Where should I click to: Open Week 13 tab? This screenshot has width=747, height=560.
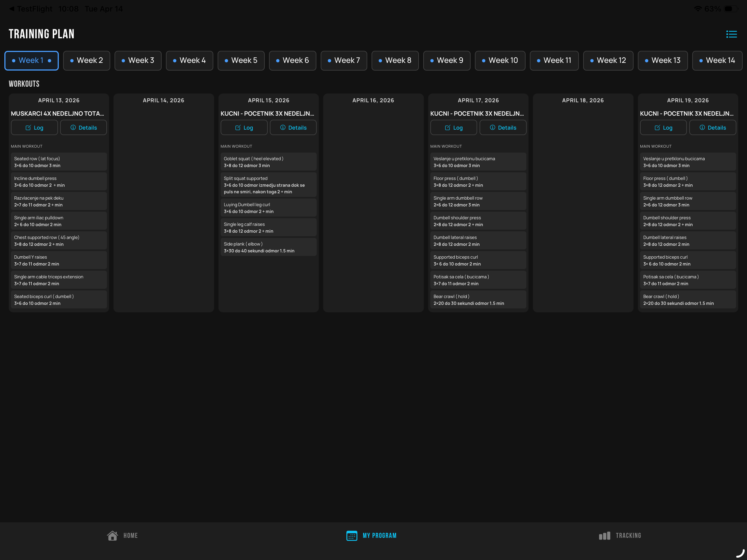[x=663, y=60]
